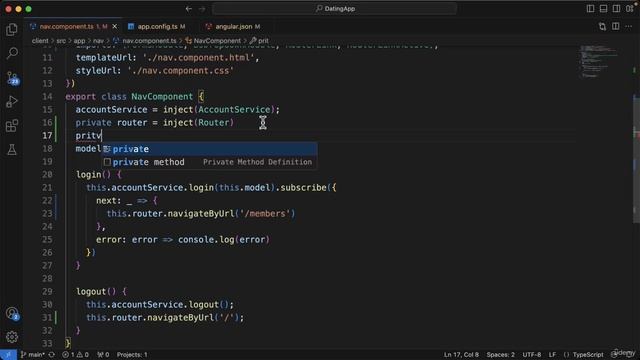Click the Ln 17, Col 8 indicator
This screenshot has height=360, width=640.
click(x=461, y=355)
